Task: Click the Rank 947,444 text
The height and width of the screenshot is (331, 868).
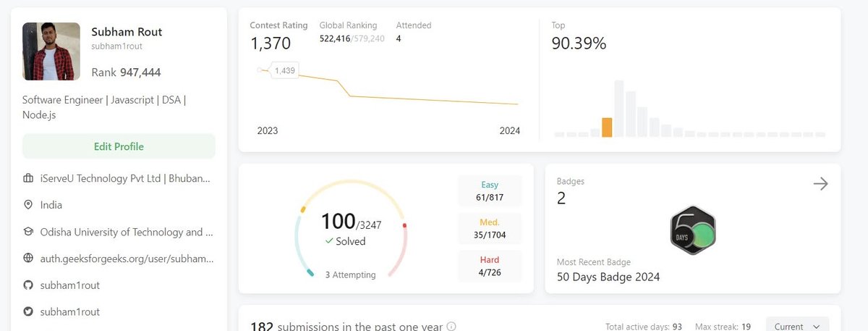Action: pos(126,72)
